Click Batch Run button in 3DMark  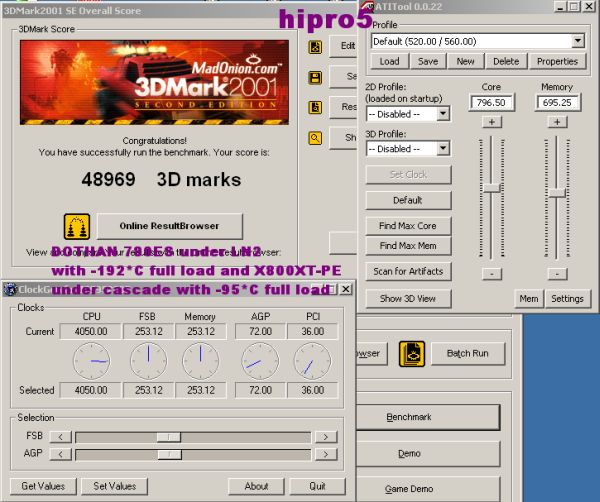468,354
